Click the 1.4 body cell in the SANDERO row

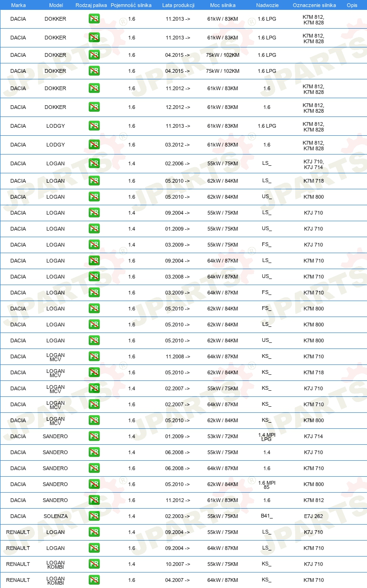point(267,452)
